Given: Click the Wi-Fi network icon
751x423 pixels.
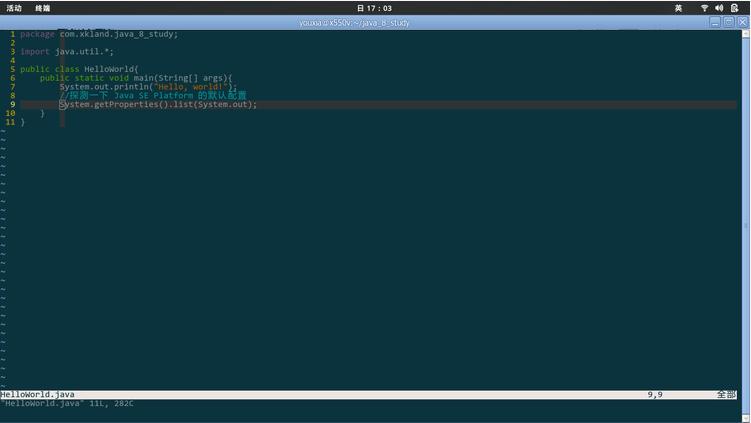Looking at the screenshot, I should [x=705, y=8].
